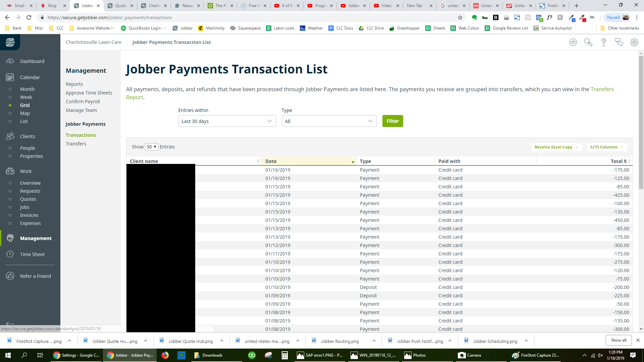
Task: Select Grid calendar view
Action: click(25, 105)
